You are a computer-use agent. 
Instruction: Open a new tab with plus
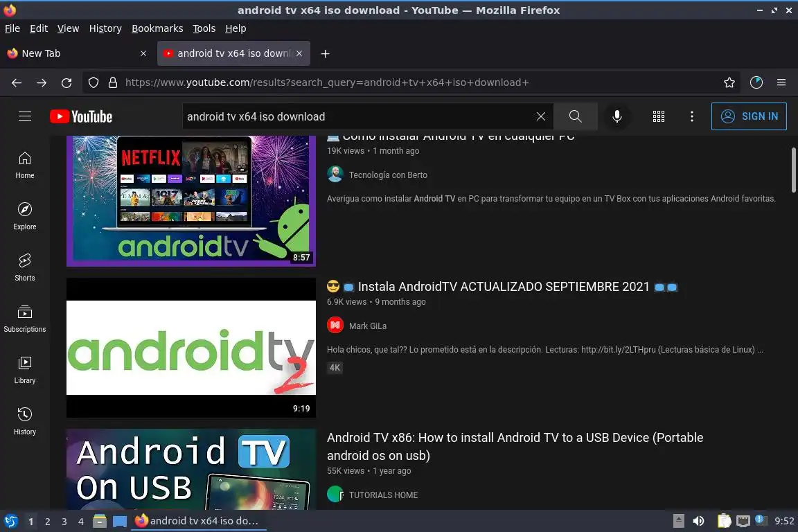(325, 53)
